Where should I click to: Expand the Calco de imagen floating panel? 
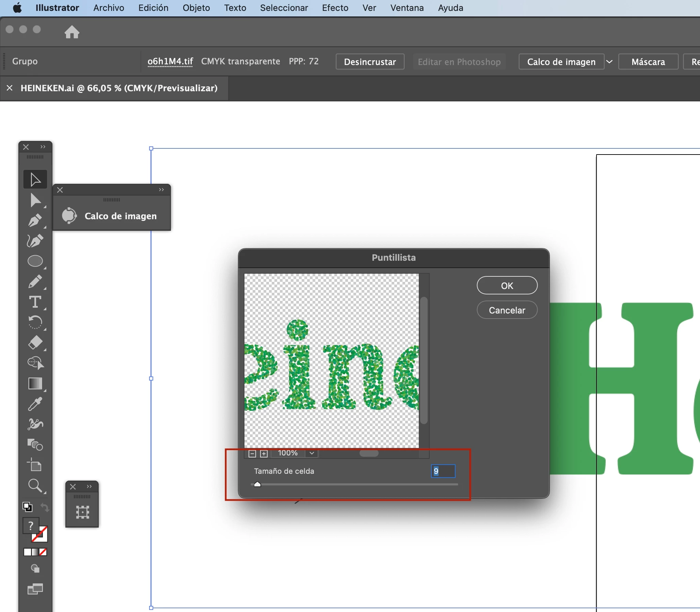161,190
